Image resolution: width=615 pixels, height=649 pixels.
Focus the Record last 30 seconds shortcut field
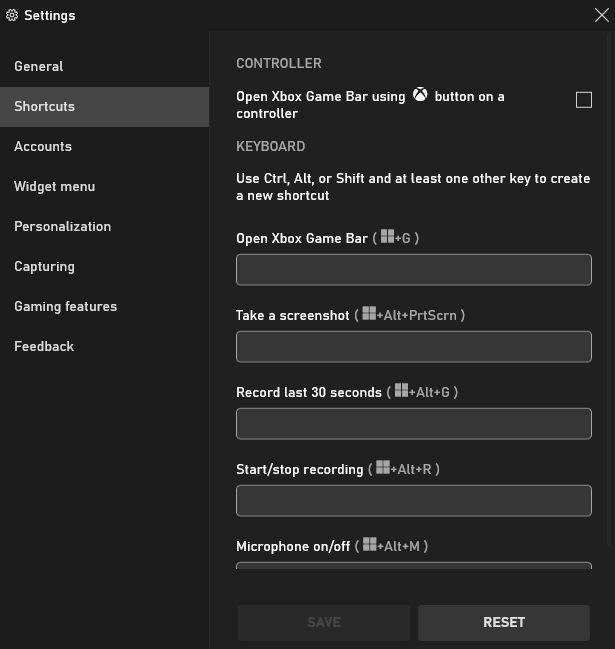click(414, 423)
